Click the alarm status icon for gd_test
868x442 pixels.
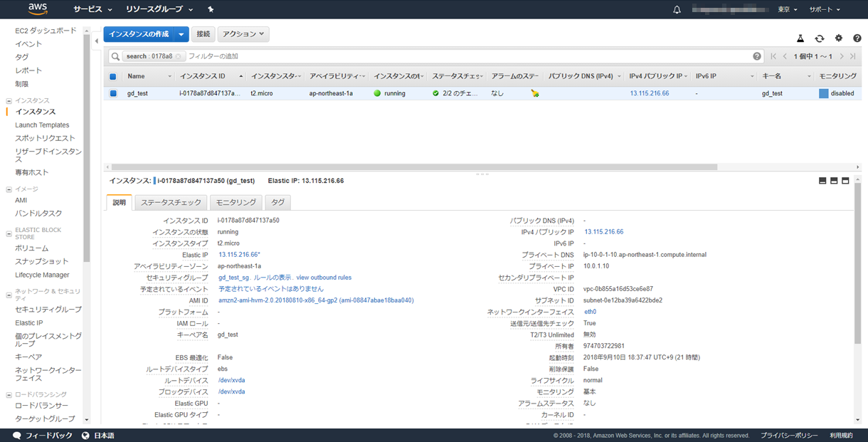pyautogui.click(x=535, y=93)
